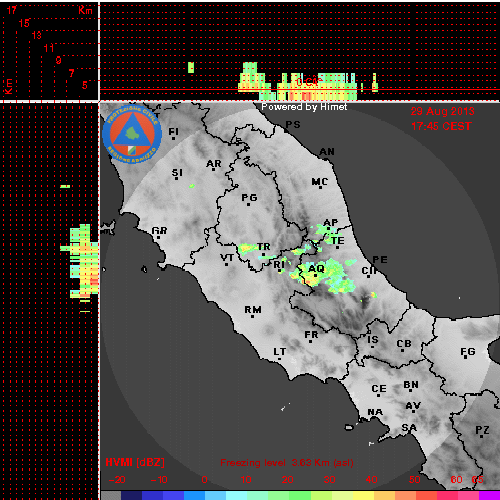Click the 'HVMI [dBZ]' label

click(x=135, y=462)
